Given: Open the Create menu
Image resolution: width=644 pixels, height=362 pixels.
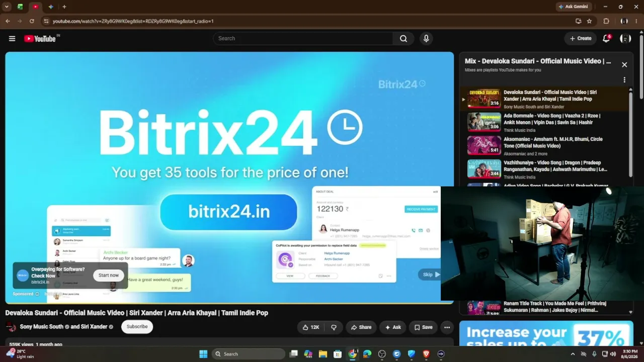Looking at the screenshot, I should (x=581, y=39).
